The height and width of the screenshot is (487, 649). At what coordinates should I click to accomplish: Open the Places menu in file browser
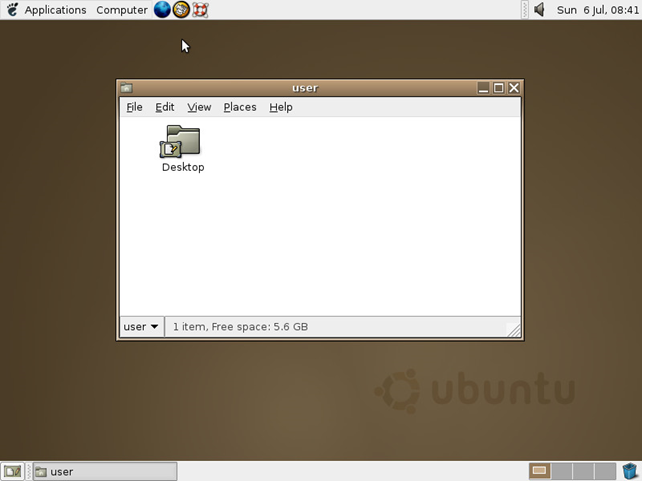pos(240,107)
